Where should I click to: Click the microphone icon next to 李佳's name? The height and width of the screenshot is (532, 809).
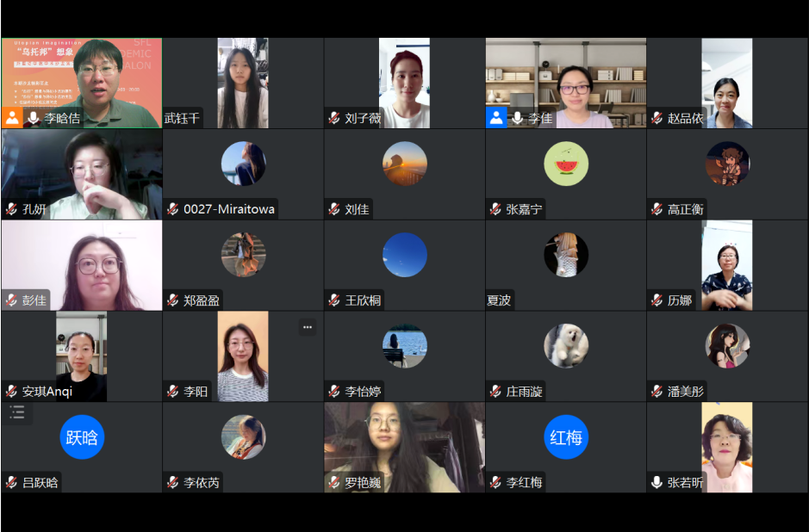pos(516,118)
